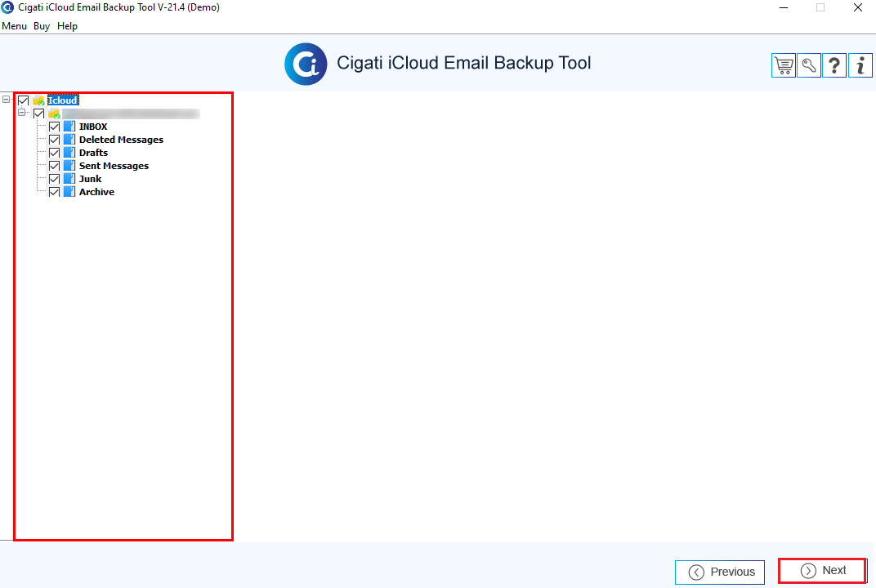The width and height of the screenshot is (876, 588).
Task: Click the INBOX folder icon
Action: (69, 127)
